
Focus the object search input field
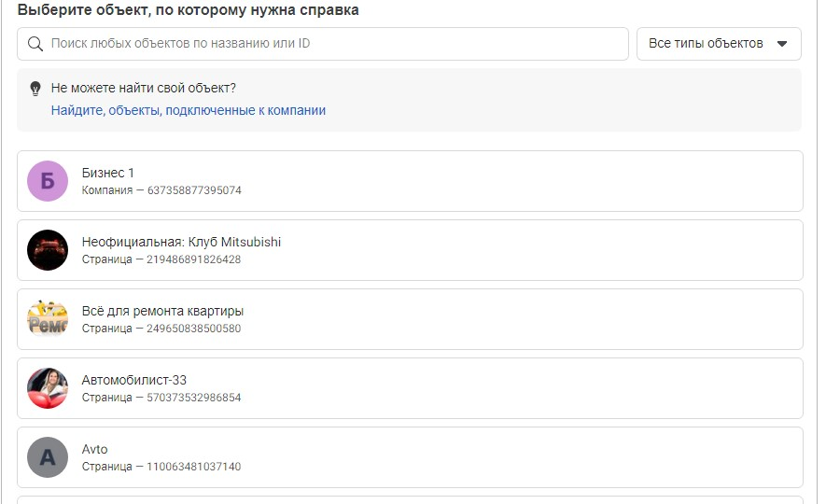(x=336, y=44)
